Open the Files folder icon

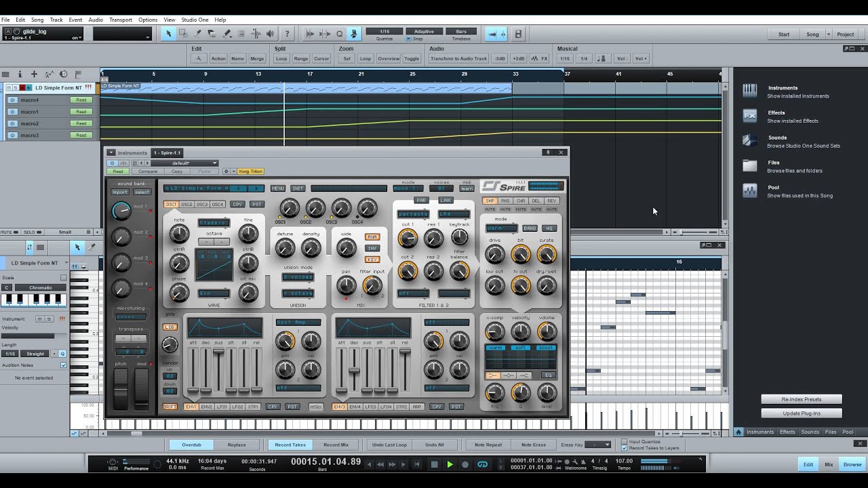point(749,166)
